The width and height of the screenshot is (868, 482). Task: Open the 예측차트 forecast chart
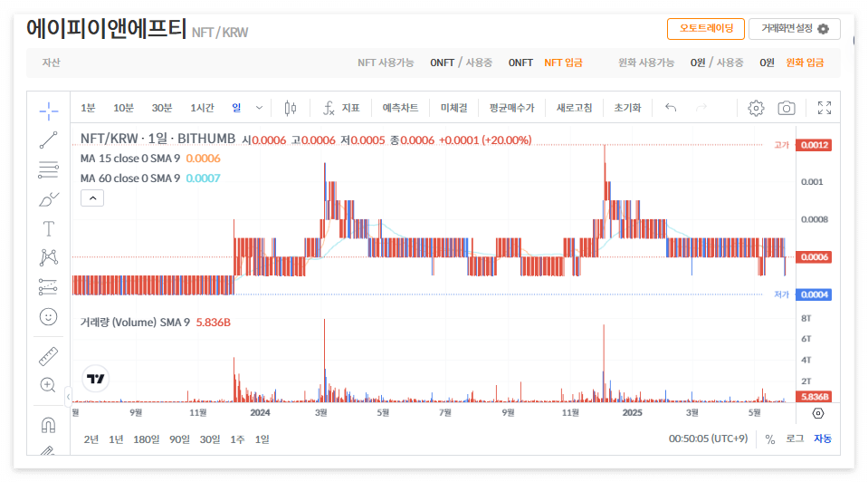pyautogui.click(x=400, y=108)
